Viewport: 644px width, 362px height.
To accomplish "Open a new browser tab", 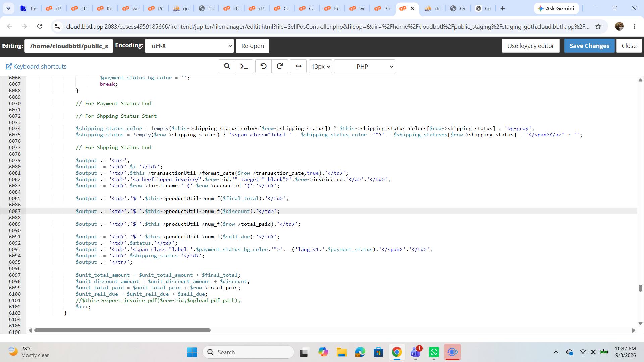I will [502, 8].
